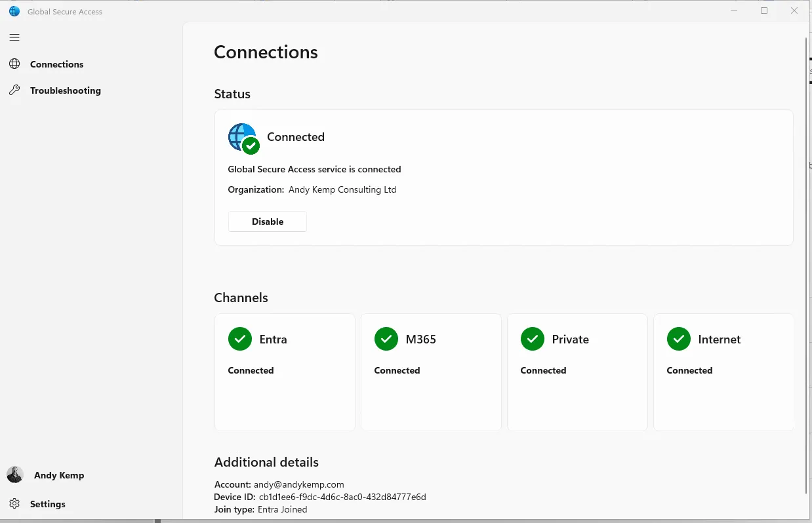The image size is (812, 523).
Task: Click the account email andy@andykemp.com
Action: 299,485
